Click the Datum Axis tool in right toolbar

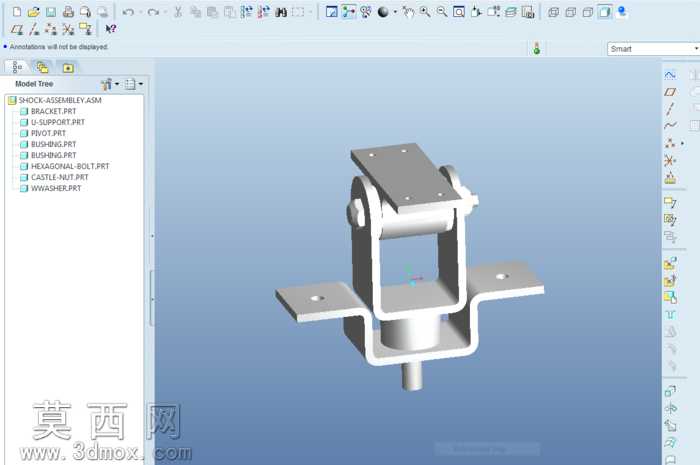(x=670, y=109)
